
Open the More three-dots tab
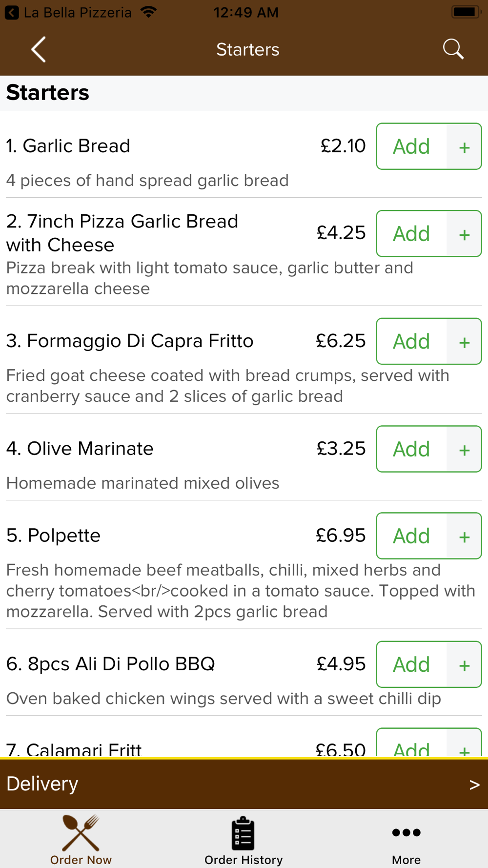[406, 840]
